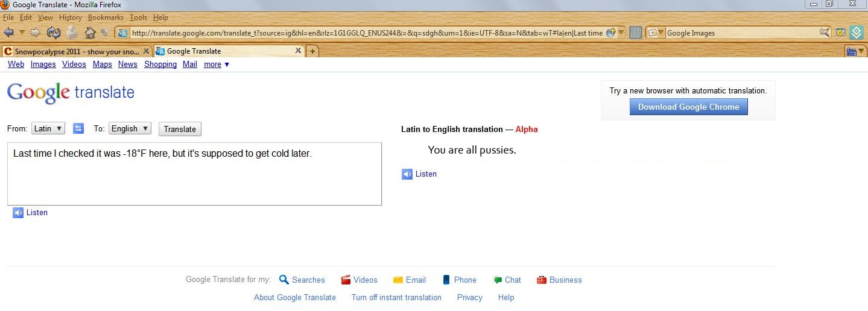Open the Chat link in footer

pos(507,280)
